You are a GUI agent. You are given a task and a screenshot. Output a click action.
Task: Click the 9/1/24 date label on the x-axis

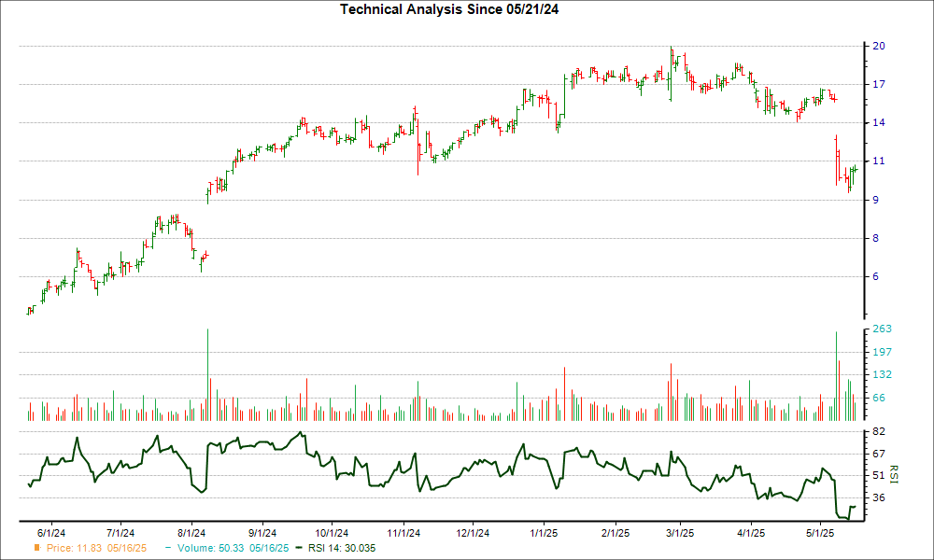262,533
